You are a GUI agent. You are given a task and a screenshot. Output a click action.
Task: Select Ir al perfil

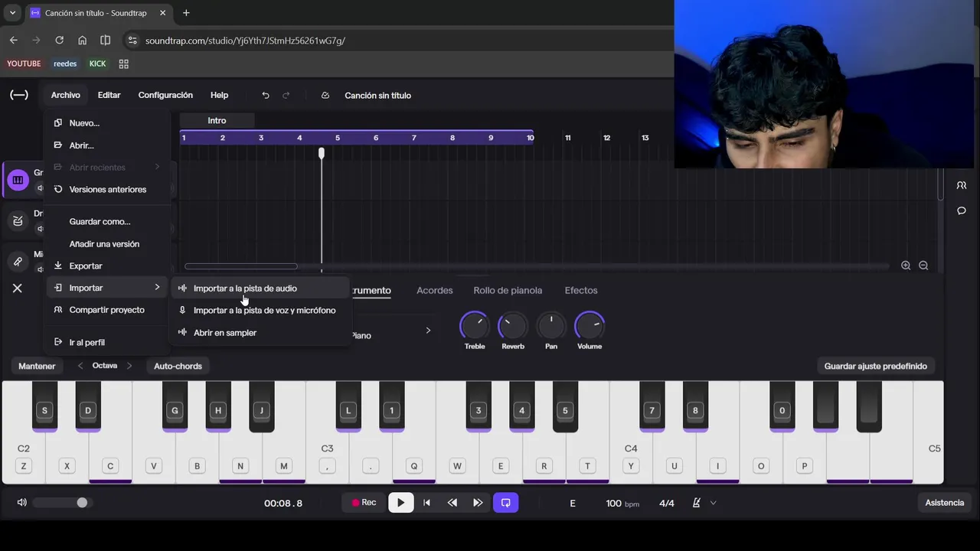tap(107, 343)
